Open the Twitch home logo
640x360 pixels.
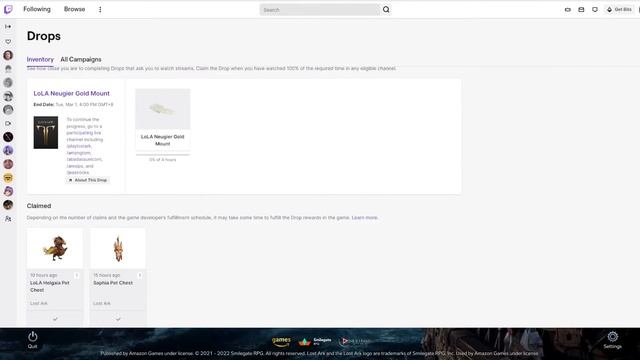[x=8, y=9]
